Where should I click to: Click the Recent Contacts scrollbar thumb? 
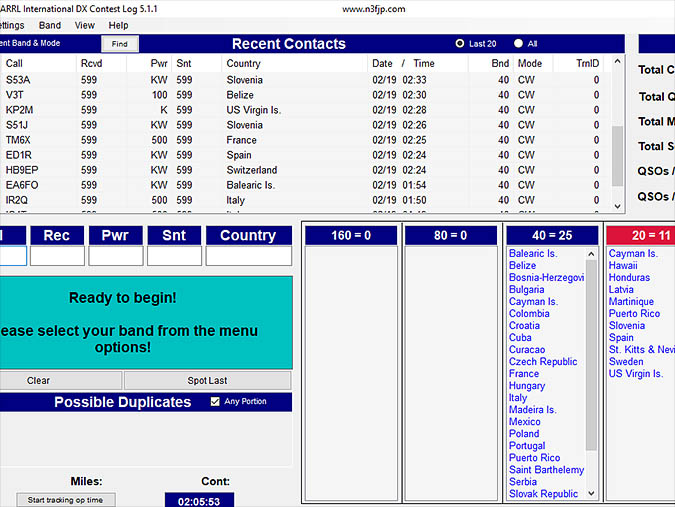tap(617, 156)
